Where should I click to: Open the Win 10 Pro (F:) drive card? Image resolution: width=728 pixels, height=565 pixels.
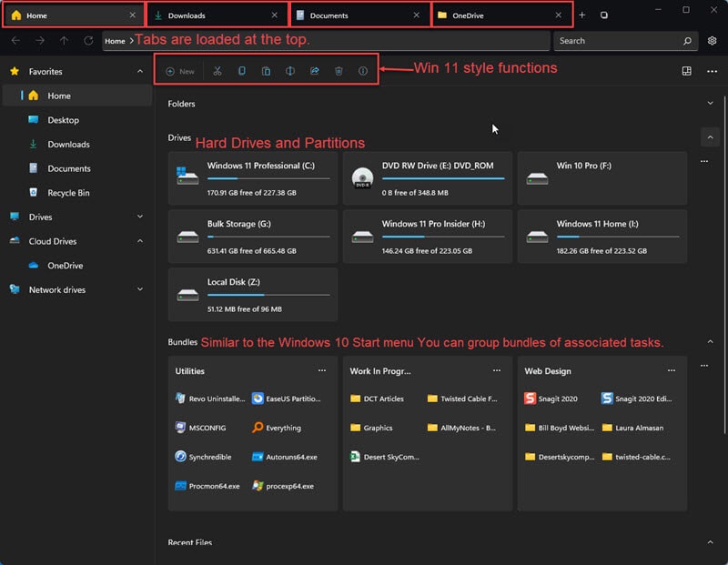pos(602,178)
